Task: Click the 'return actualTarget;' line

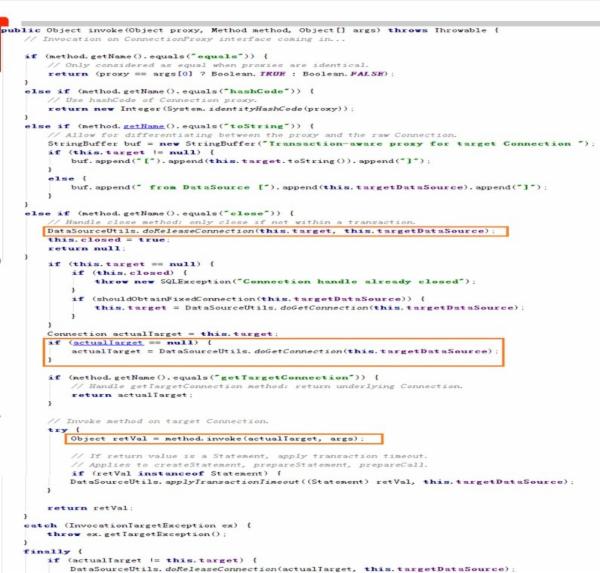Action: pos(132,395)
